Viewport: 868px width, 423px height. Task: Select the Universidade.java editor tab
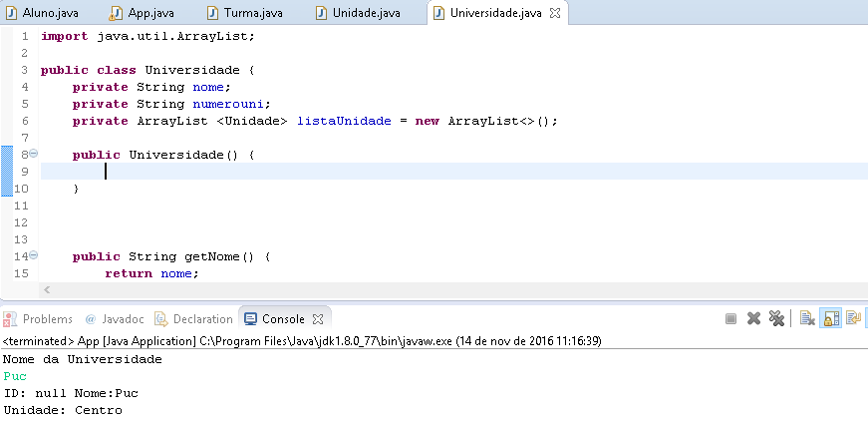[495, 13]
